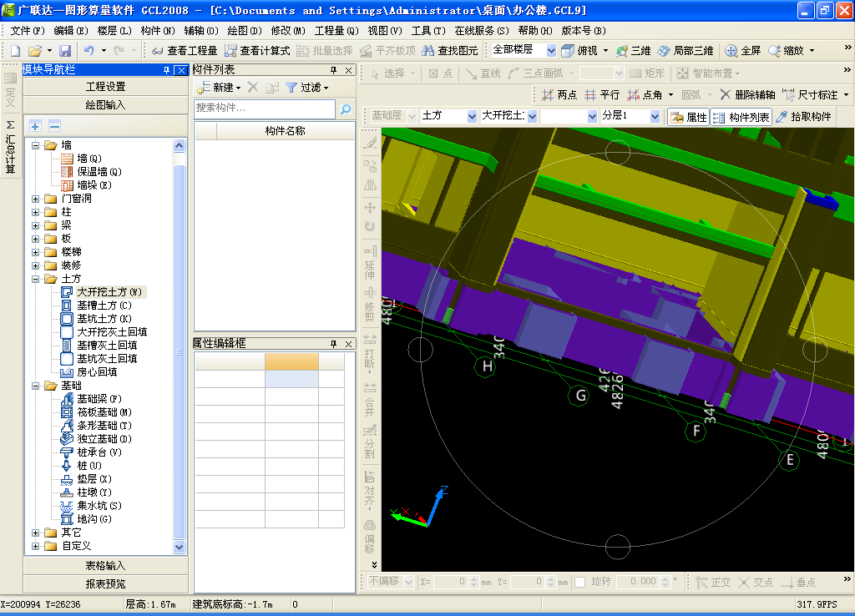Viewport: 855px width, 616px height.
Task: Click the 表格输入 button
Action: pos(106,566)
